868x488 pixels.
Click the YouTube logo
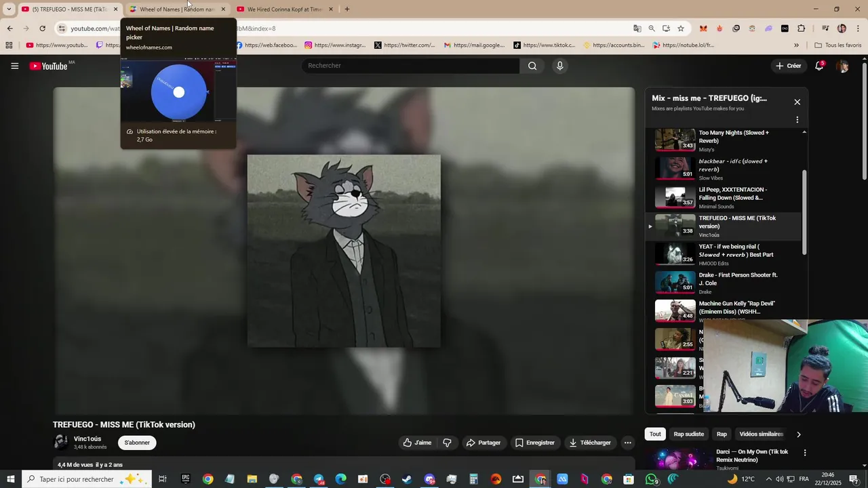click(x=48, y=66)
